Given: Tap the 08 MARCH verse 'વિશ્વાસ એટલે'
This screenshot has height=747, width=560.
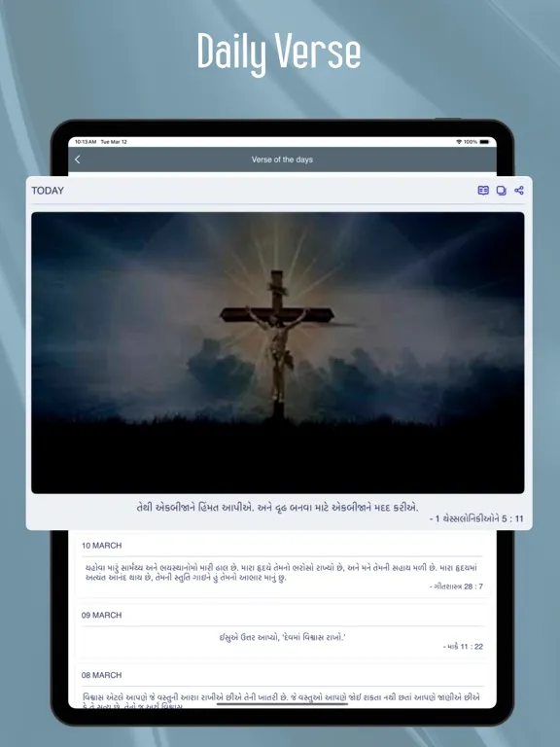Looking at the screenshot, I should [281, 701].
